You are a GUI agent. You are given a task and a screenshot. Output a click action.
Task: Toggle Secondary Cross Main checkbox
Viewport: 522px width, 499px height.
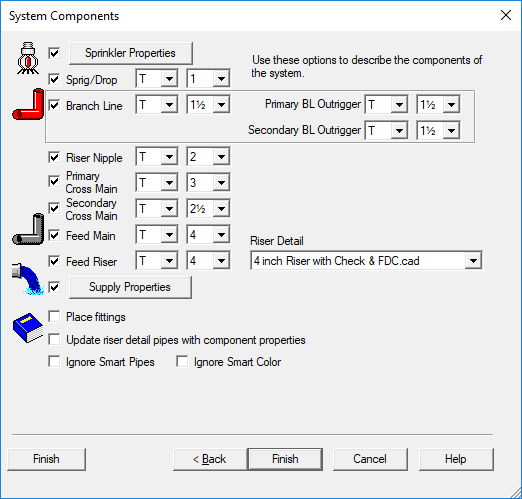coord(54,209)
